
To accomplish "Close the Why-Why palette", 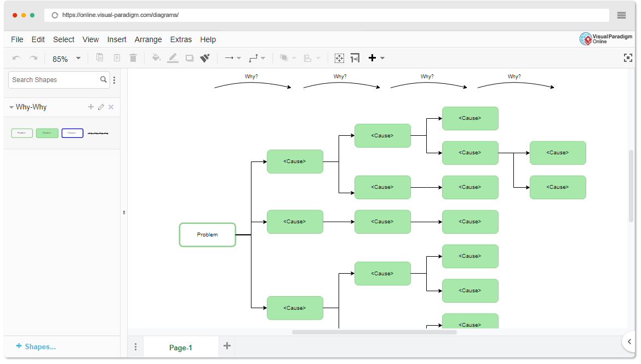I will pos(111,107).
